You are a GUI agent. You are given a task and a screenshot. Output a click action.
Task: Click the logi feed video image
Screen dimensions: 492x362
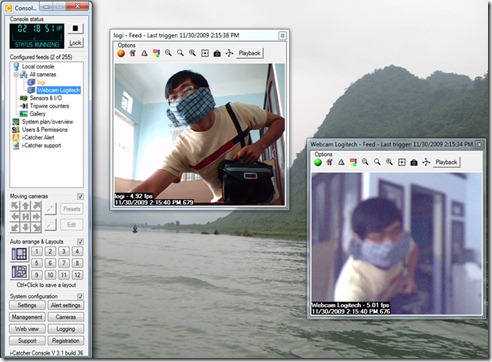click(200, 134)
